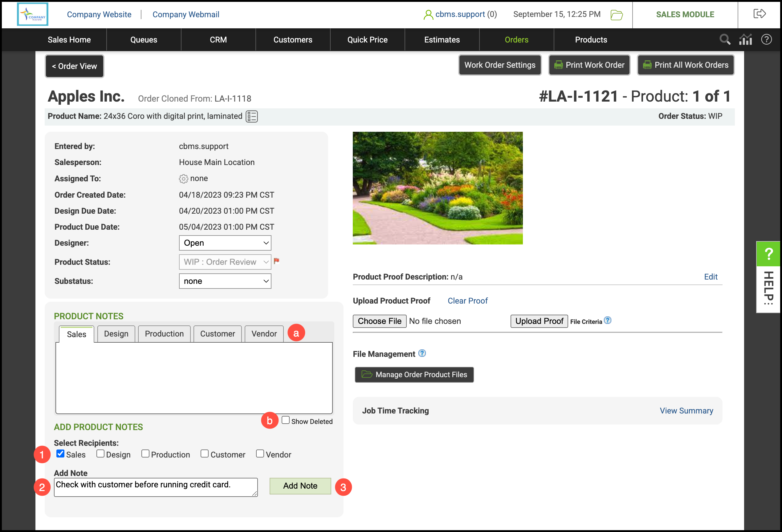Check the Production recipient checkbox
Viewport: 782px width, 532px height.
tap(145, 453)
